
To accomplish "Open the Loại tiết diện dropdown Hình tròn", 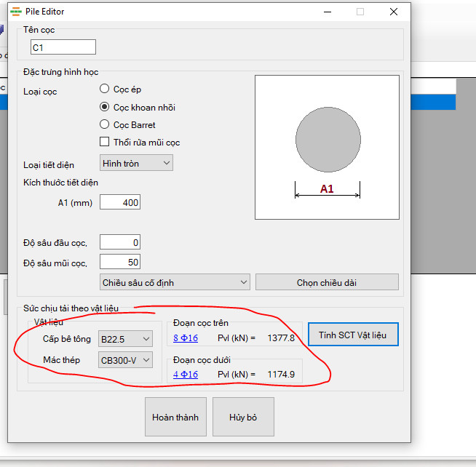I will (x=136, y=163).
